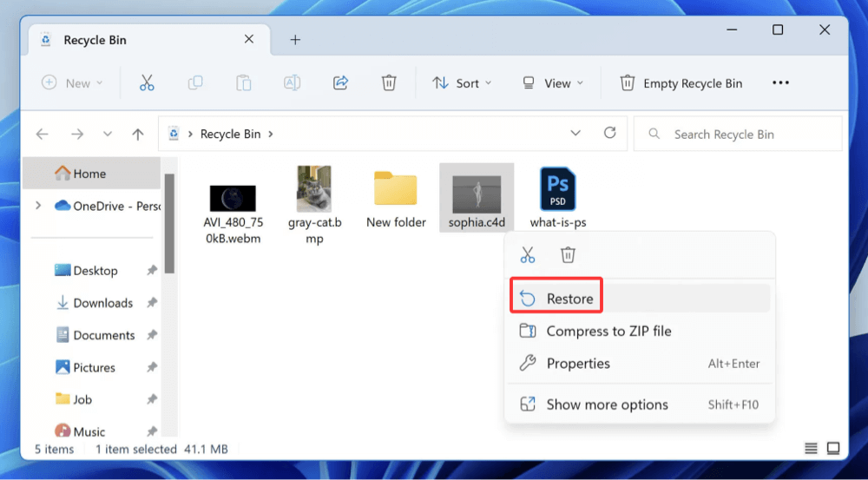Close the Recycle Bin tab
This screenshot has width=868, height=480.
249,39
